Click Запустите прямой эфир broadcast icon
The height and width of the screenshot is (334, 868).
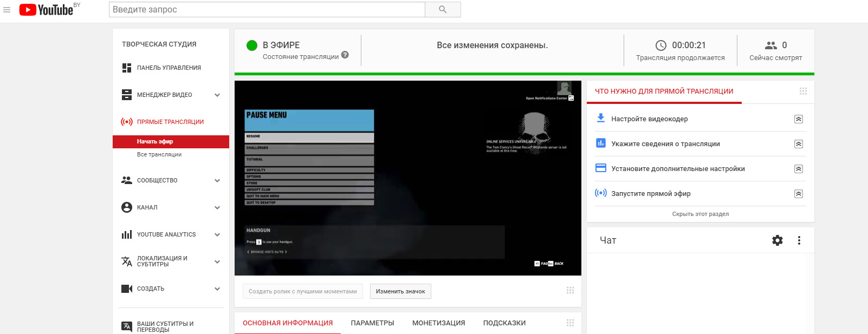click(601, 193)
